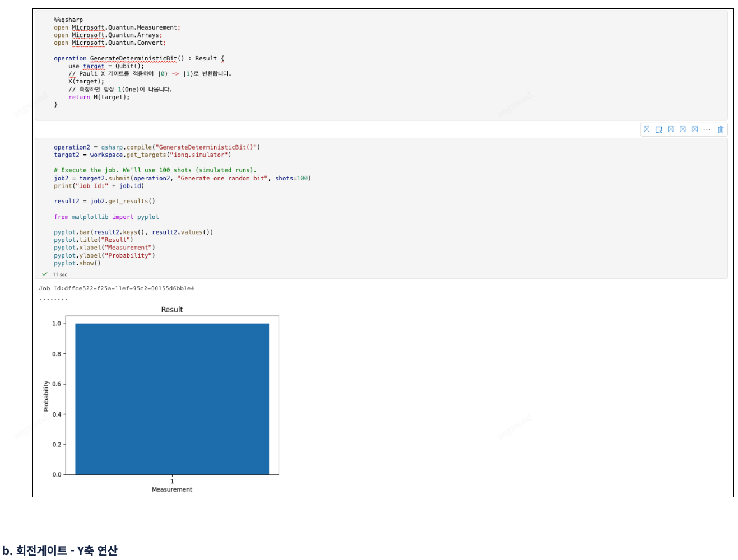Click the '1.0' y-axis tick label
The image size is (738, 560).
57,324
